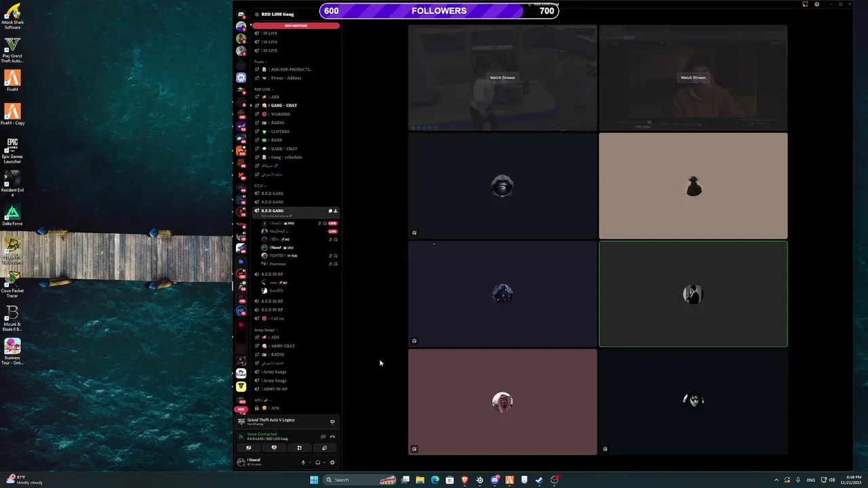The width and height of the screenshot is (868, 488).
Task: Open Mount & Blade II desktop shortcut
Action: [x=12, y=318]
